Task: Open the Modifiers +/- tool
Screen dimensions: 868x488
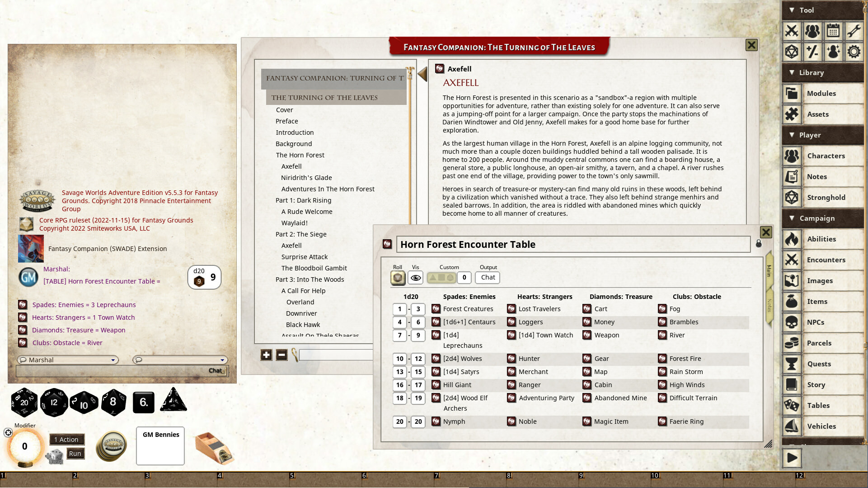Action: 813,52
